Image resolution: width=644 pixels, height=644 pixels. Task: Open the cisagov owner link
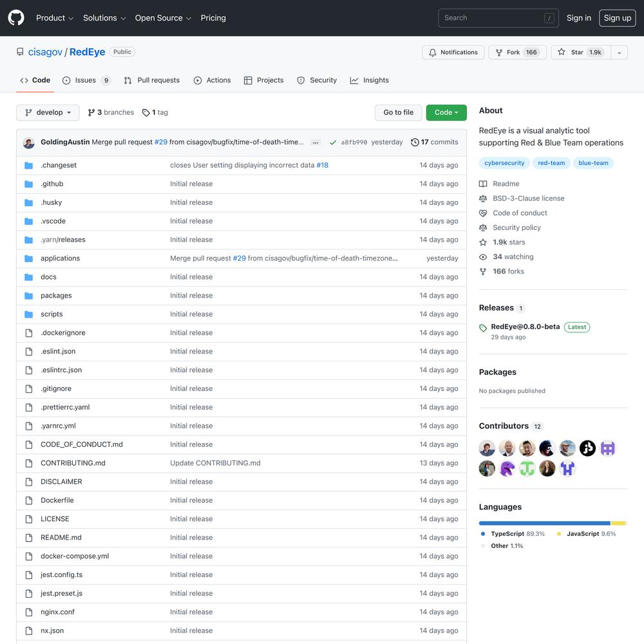pyautogui.click(x=45, y=52)
